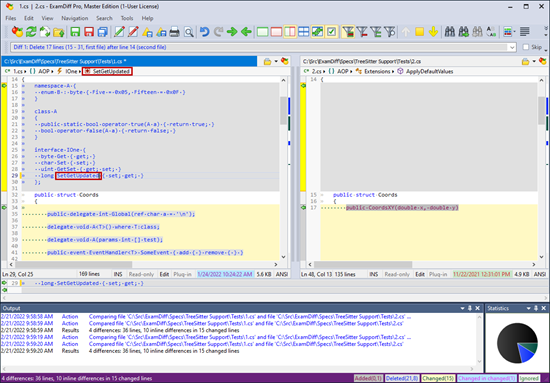Toggle synchronized scrolling icon
Screen dimensions: 550x383
click(317, 32)
